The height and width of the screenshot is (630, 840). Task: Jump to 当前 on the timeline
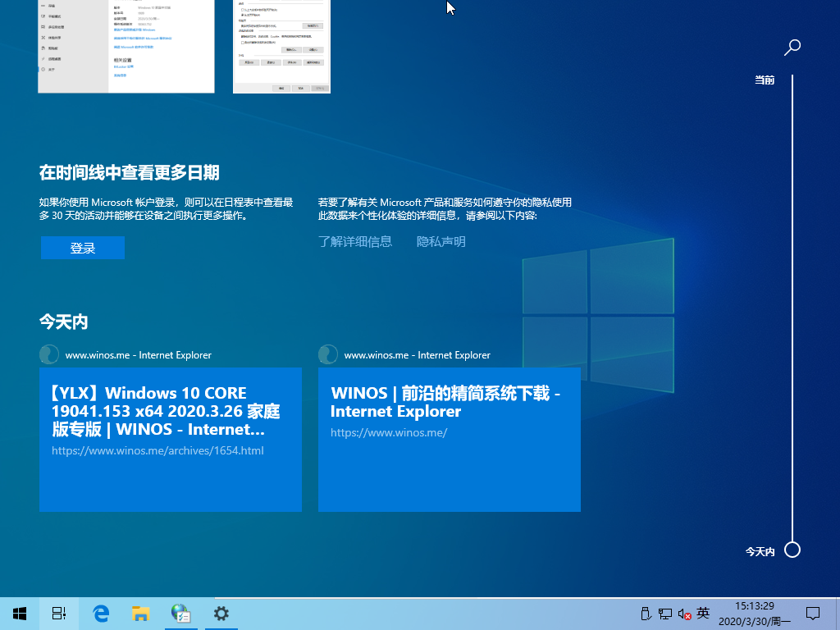click(x=765, y=80)
